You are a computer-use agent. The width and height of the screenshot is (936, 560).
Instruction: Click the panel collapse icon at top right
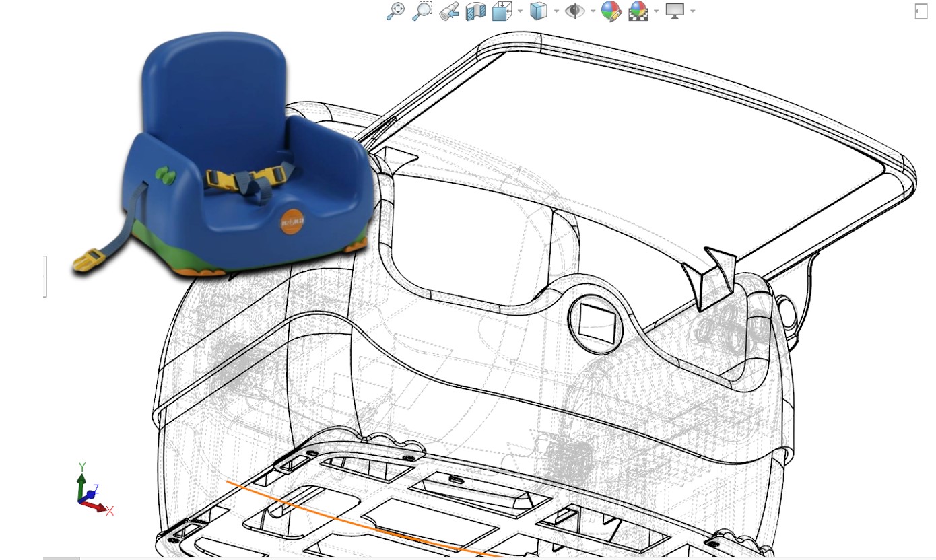pos(920,11)
